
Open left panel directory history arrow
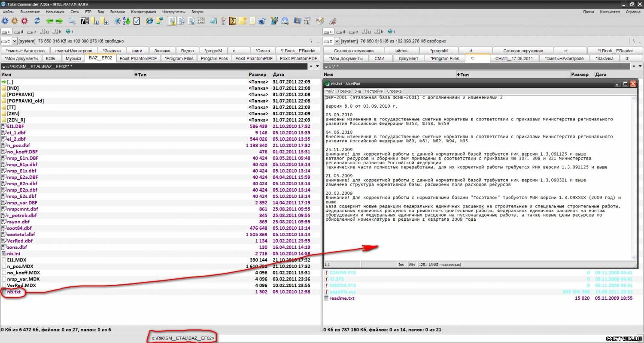tap(317, 66)
